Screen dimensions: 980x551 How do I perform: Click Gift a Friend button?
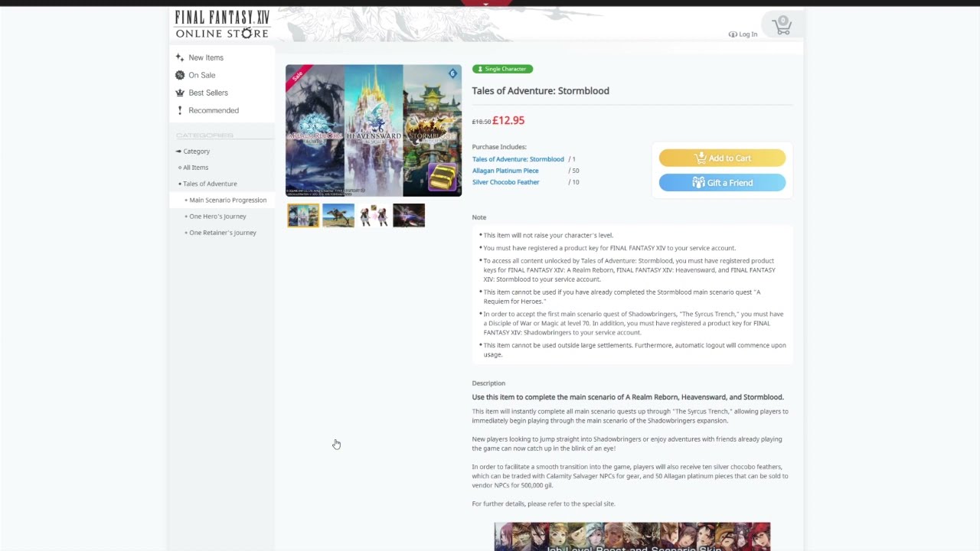(722, 182)
